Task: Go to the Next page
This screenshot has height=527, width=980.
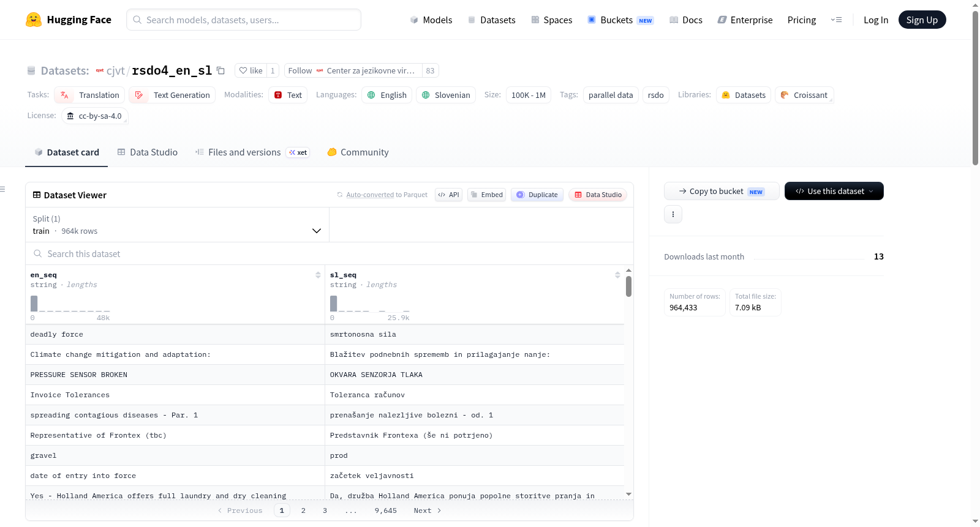Action: [x=427, y=510]
